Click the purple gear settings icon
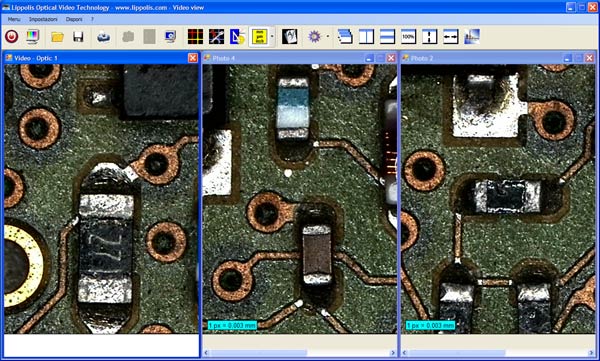600x361 pixels. point(314,37)
